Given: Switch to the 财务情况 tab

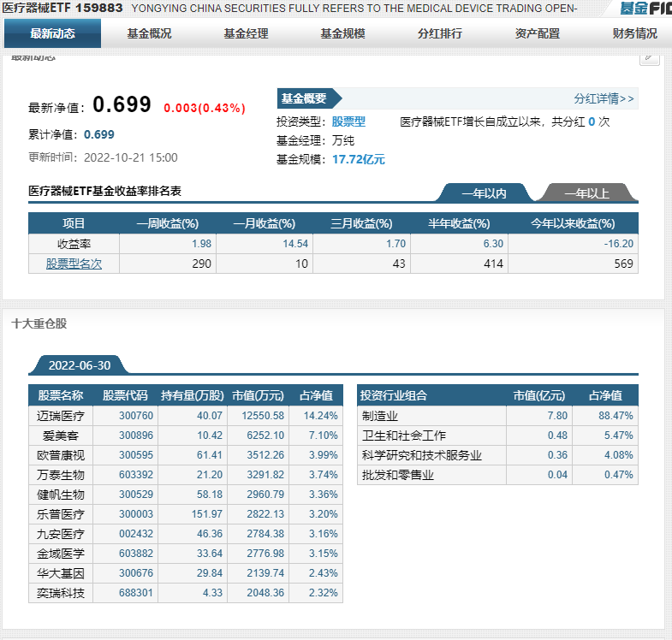Looking at the screenshot, I should click(634, 33).
